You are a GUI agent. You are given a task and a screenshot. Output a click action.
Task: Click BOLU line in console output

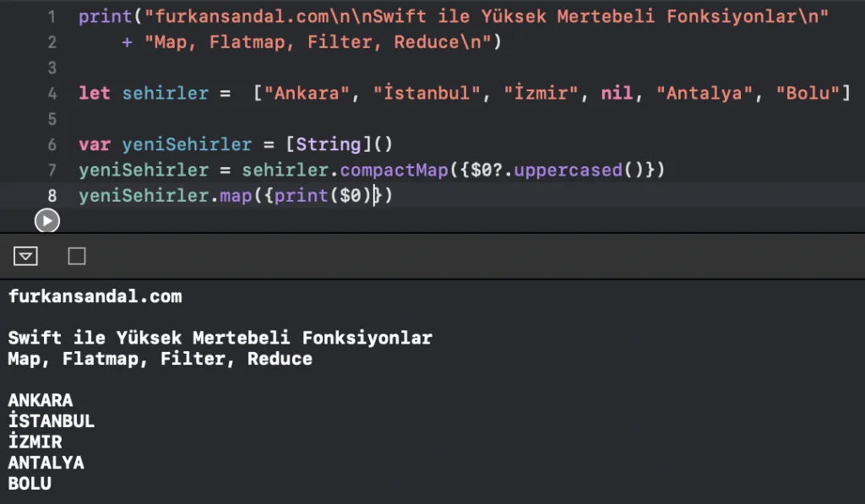tap(30, 484)
